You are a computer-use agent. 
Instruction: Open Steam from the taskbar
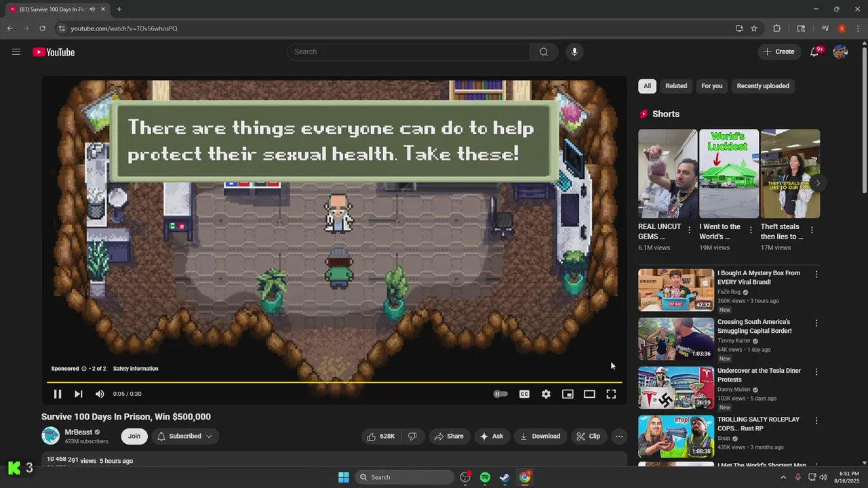[x=505, y=477]
